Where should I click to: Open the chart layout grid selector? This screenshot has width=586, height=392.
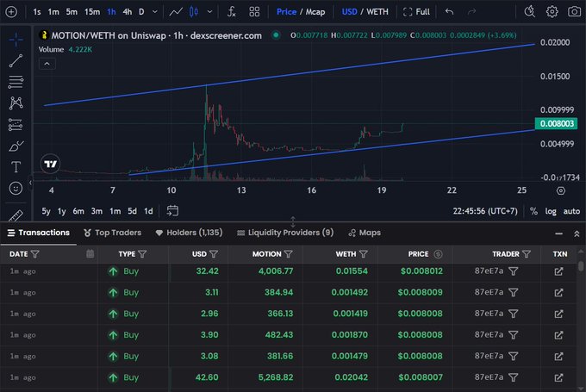coord(254,12)
